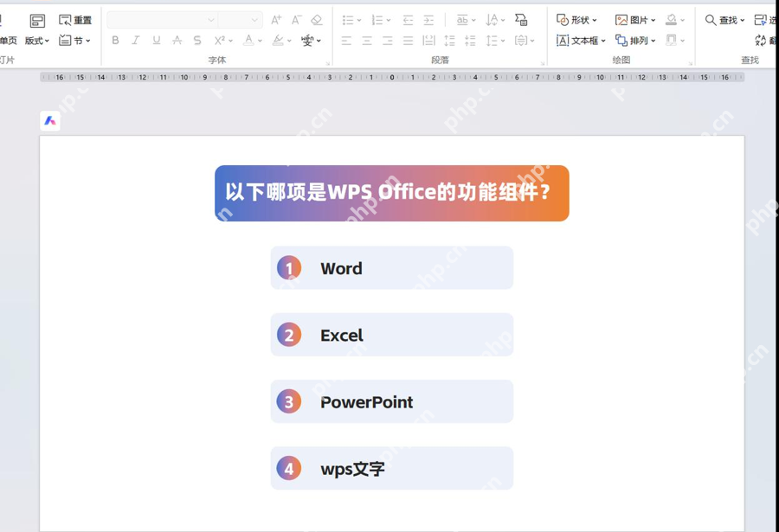Click the horizontal ruler
Image resolution: width=779 pixels, height=532 pixels.
(392, 77)
